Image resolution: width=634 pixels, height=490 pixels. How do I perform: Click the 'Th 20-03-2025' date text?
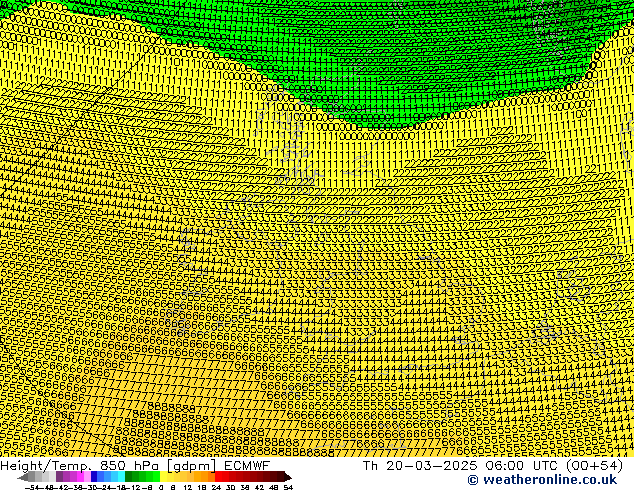pyautogui.click(x=420, y=466)
